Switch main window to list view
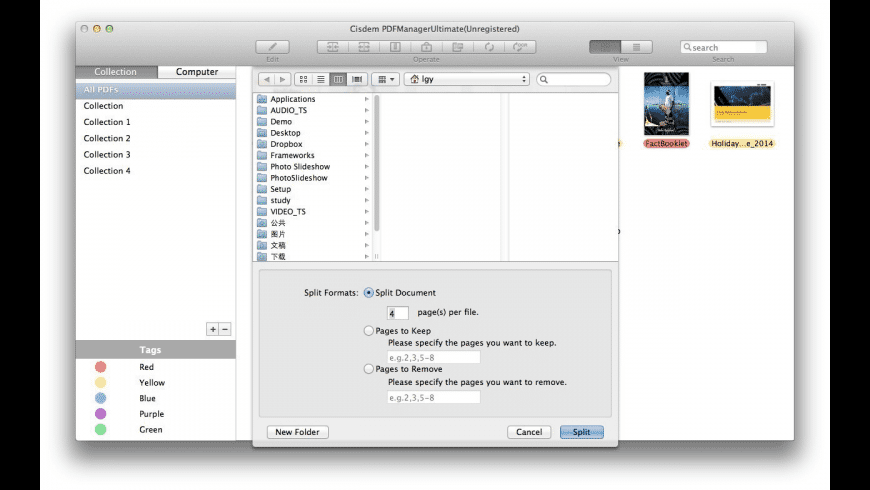 636,47
